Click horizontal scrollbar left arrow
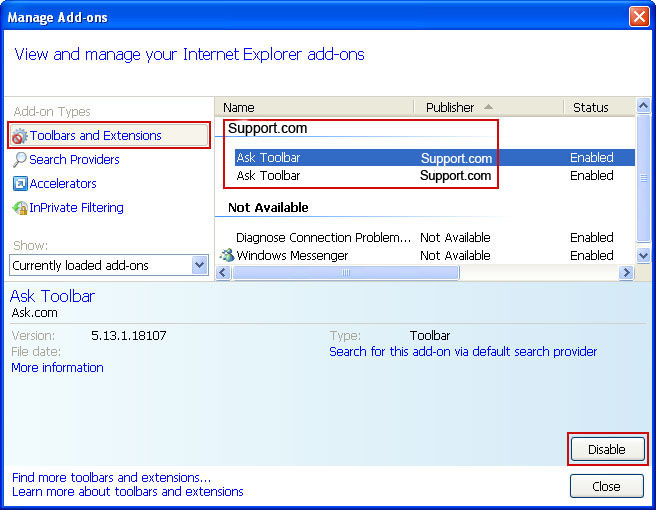The image size is (656, 510). 223,273
